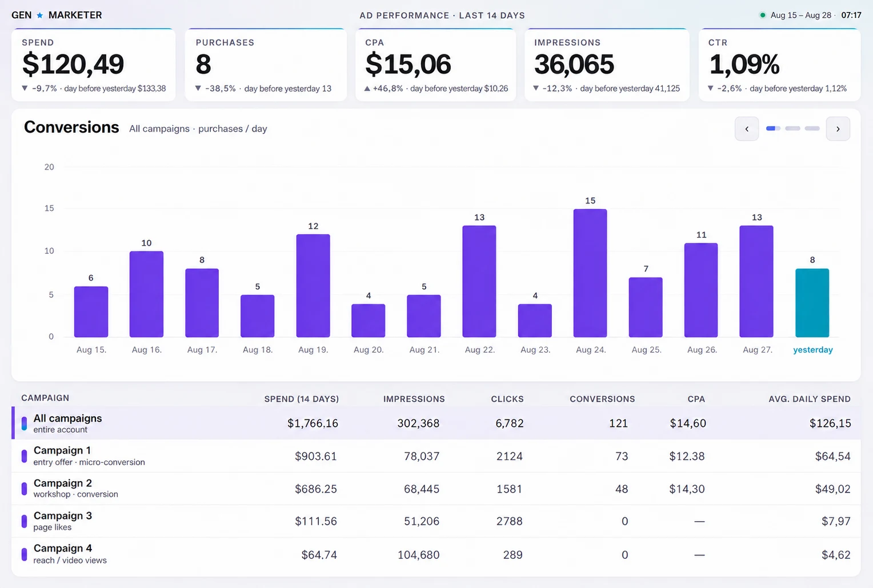Select the Aug 17 bar showing 8
Image resolution: width=873 pixels, height=588 pixels.
coord(202,303)
